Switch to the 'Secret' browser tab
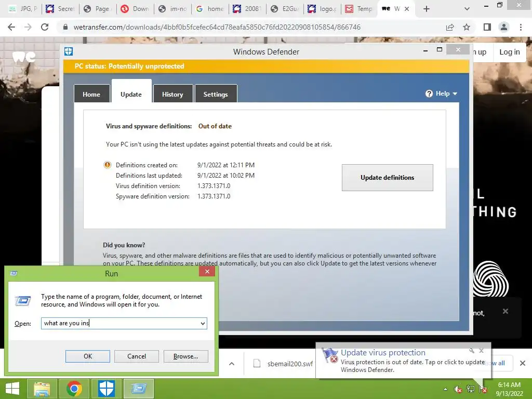This screenshot has width=532, height=399. [60, 9]
